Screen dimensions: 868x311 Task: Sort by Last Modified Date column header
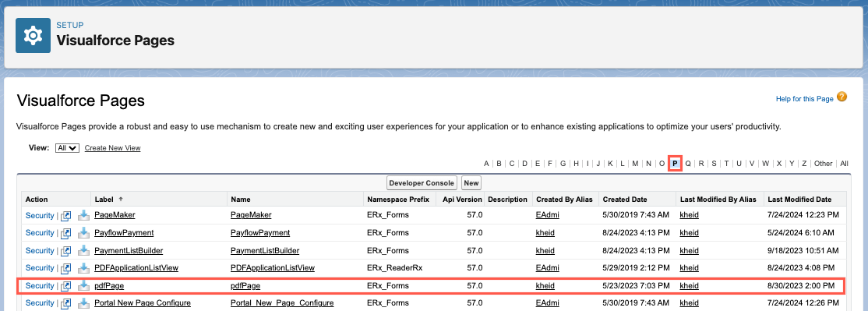(799, 200)
